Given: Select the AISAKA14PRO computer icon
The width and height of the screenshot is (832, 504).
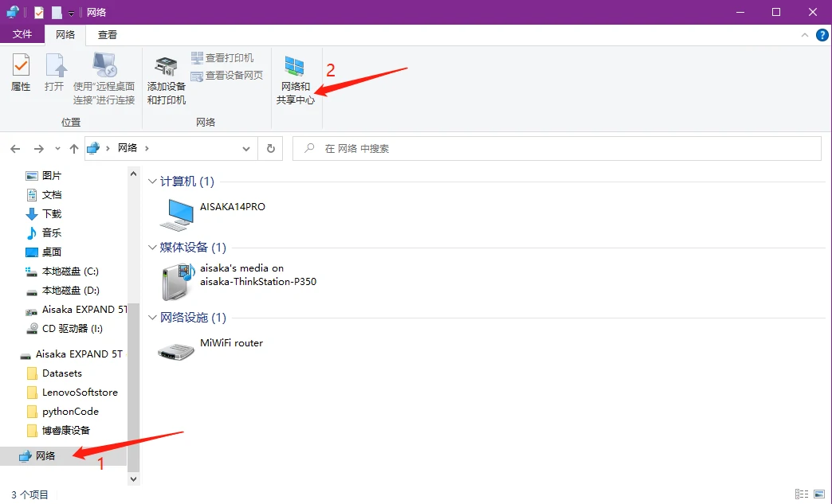Looking at the screenshot, I should point(176,213).
